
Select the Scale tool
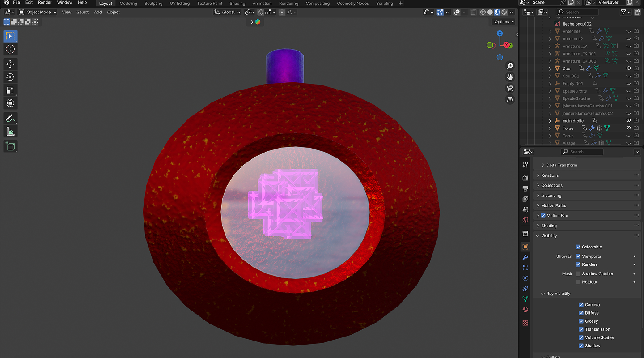coord(10,90)
